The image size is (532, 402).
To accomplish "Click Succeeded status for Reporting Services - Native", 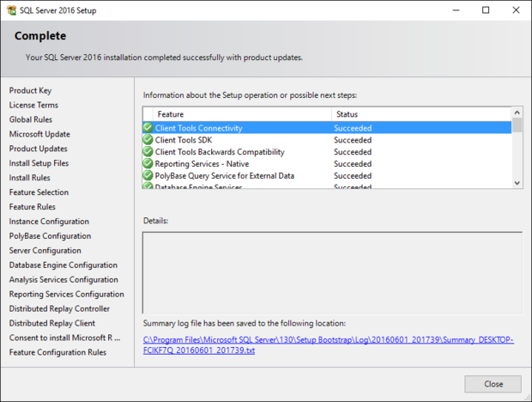I will 353,164.
